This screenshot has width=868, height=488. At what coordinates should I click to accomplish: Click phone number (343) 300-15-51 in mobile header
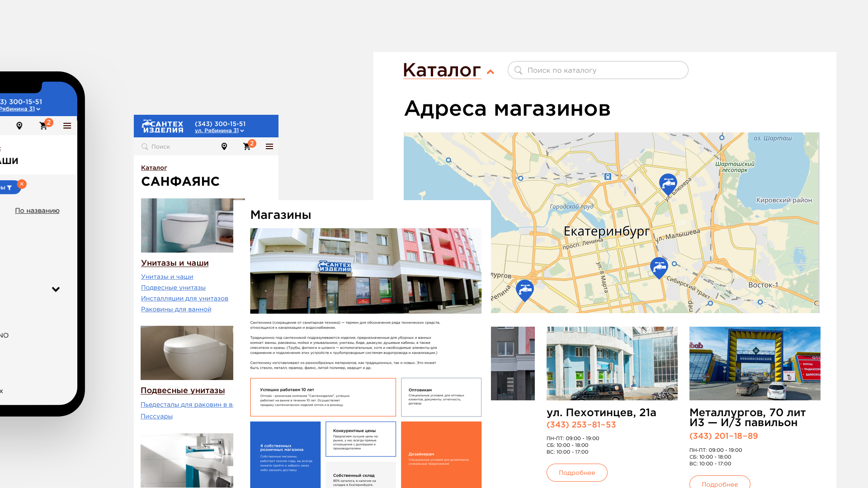(x=220, y=124)
